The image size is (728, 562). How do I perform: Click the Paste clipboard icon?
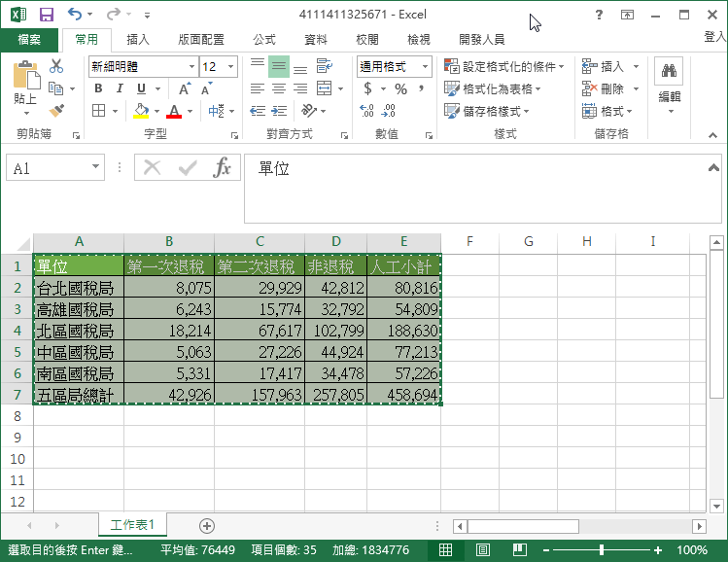(x=26, y=75)
